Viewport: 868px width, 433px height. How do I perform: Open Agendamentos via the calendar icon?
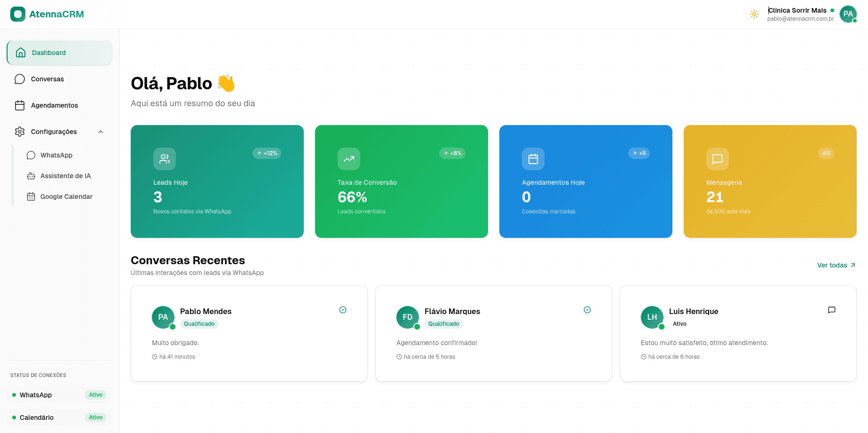tap(20, 105)
